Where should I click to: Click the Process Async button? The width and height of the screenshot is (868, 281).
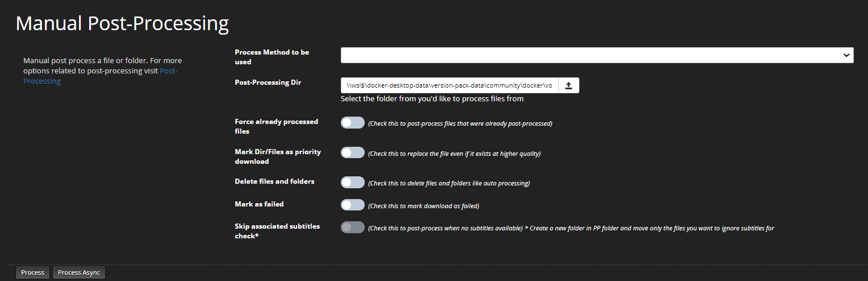coord(79,272)
